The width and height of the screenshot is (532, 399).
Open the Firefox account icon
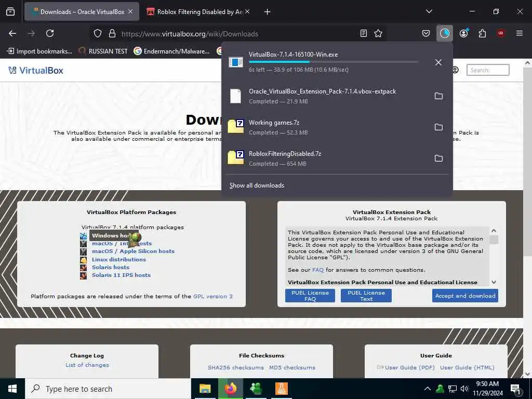(x=463, y=33)
